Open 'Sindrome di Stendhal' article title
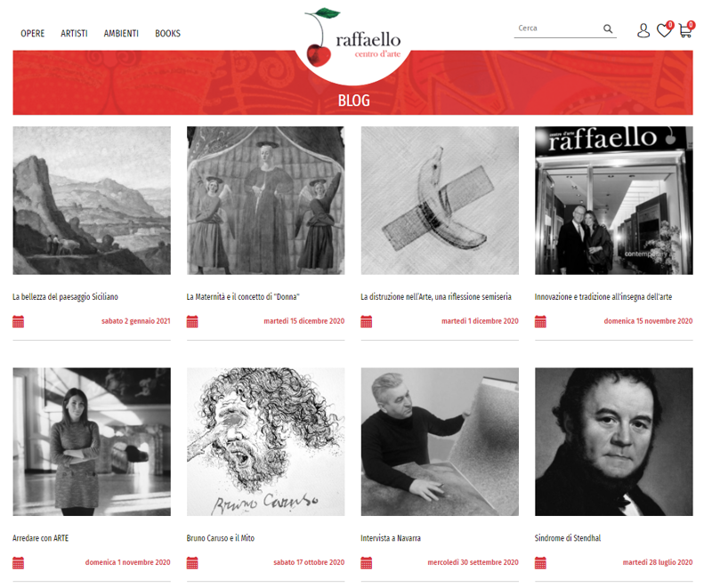This screenshot has height=588, width=712. point(568,538)
